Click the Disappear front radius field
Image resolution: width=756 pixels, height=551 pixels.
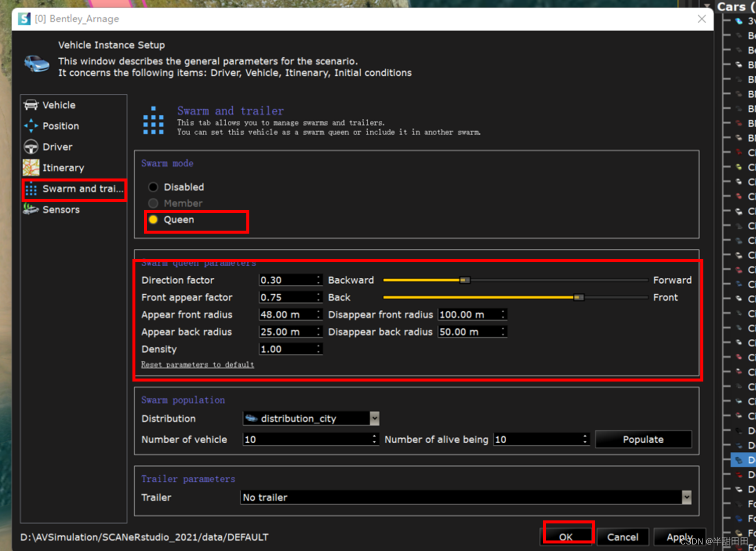pos(472,315)
